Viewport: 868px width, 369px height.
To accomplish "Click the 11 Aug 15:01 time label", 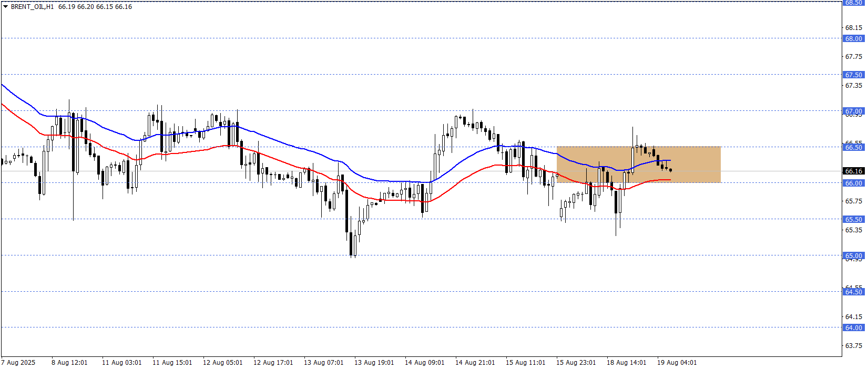I will pos(172,363).
